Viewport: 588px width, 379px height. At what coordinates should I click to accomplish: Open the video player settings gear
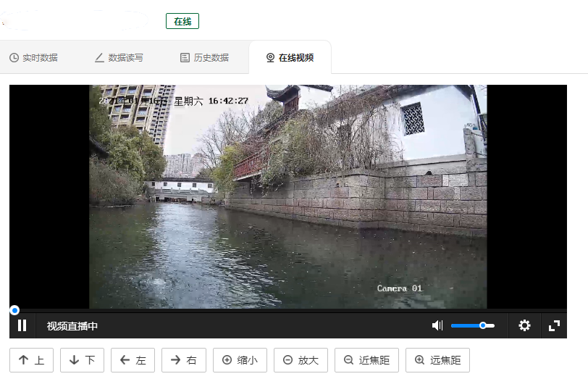(525, 326)
